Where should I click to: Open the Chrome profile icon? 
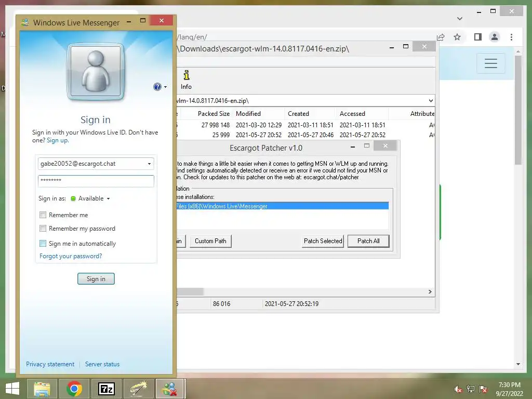tap(495, 37)
